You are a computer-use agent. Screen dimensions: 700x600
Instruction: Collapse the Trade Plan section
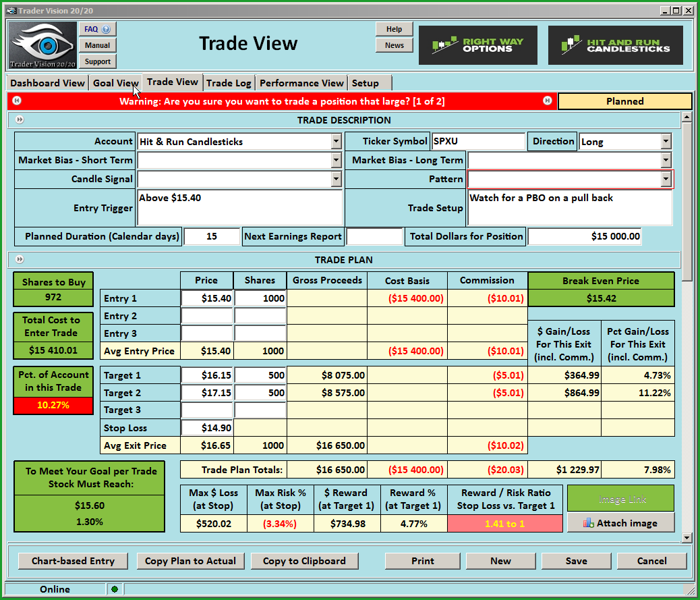(x=20, y=260)
